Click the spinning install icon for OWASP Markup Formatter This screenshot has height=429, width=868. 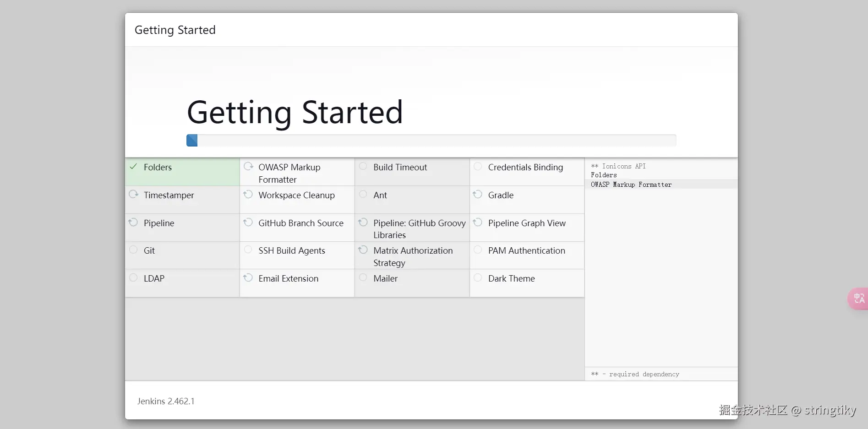click(x=248, y=166)
